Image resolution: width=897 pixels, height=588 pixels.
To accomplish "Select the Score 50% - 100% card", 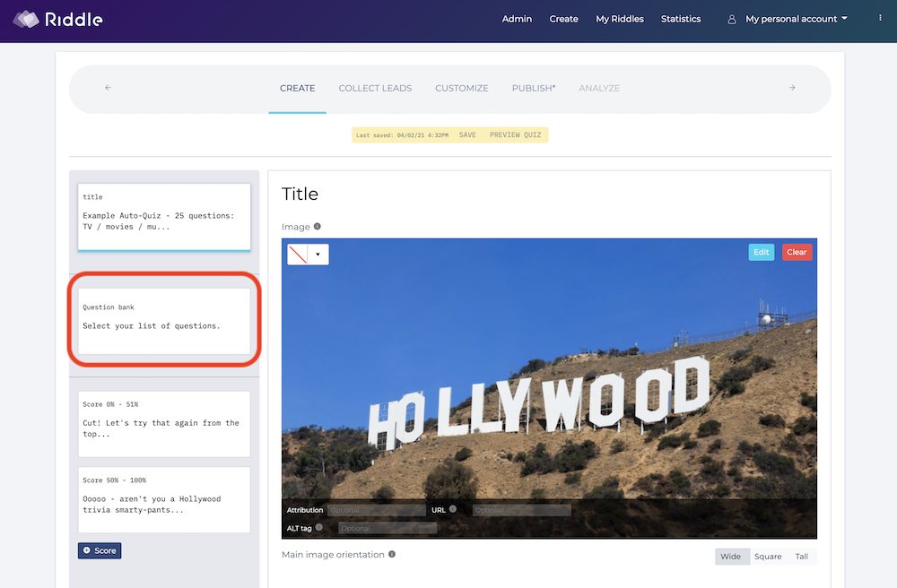I will (164, 500).
